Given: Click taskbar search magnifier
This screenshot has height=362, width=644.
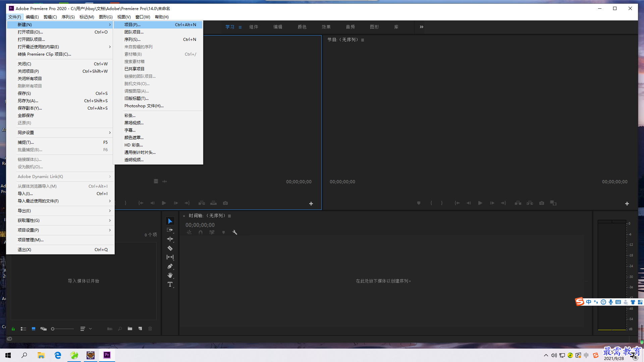Looking at the screenshot, I should 24,355.
